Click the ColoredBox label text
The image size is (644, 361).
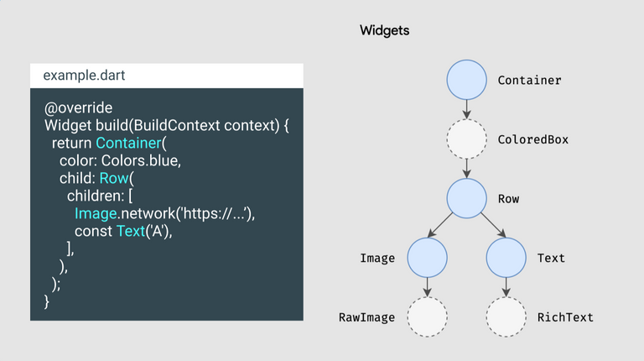(x=533, y=139)
